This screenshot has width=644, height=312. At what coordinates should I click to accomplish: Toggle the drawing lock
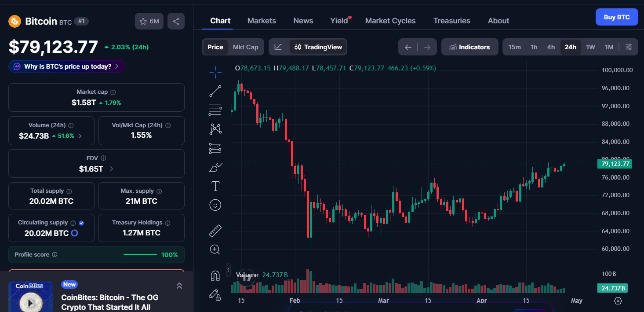coord(215,295)
